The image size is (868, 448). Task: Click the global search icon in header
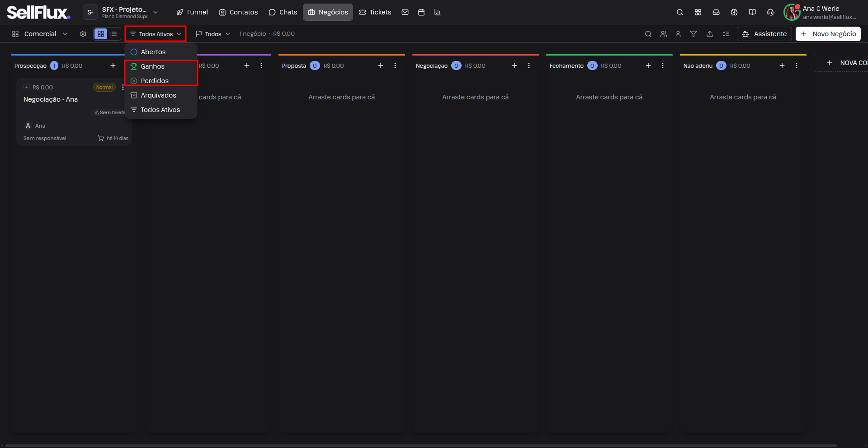coord(680,12)
